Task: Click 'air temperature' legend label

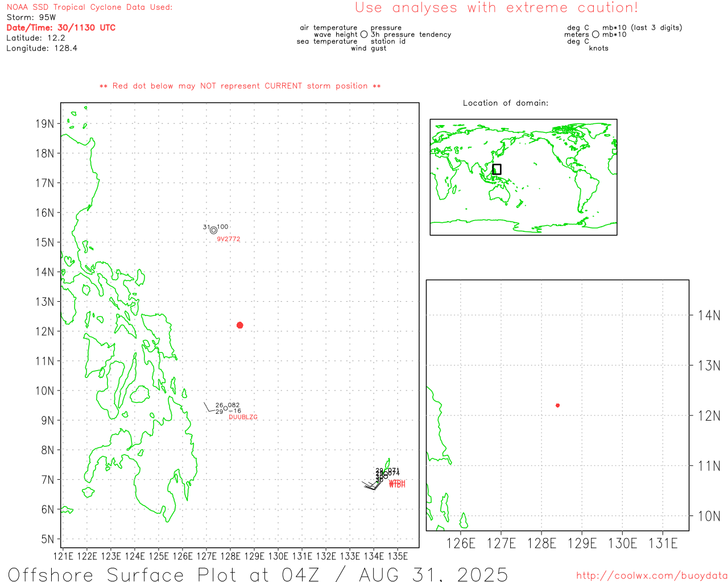Action: coord(329,27)
